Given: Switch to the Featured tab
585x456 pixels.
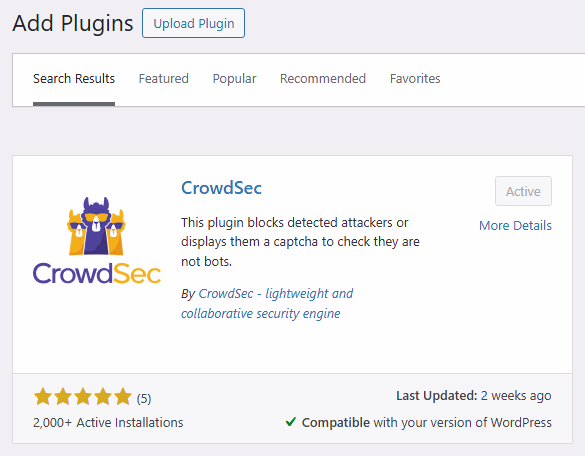Looking at the screenshot, I should [163, 79].
